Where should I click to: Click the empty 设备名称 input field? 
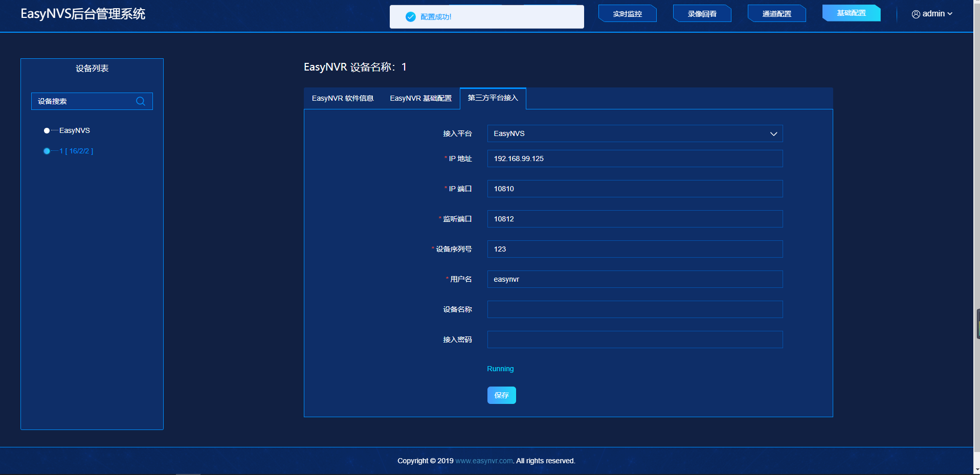(x=635, y=309)
